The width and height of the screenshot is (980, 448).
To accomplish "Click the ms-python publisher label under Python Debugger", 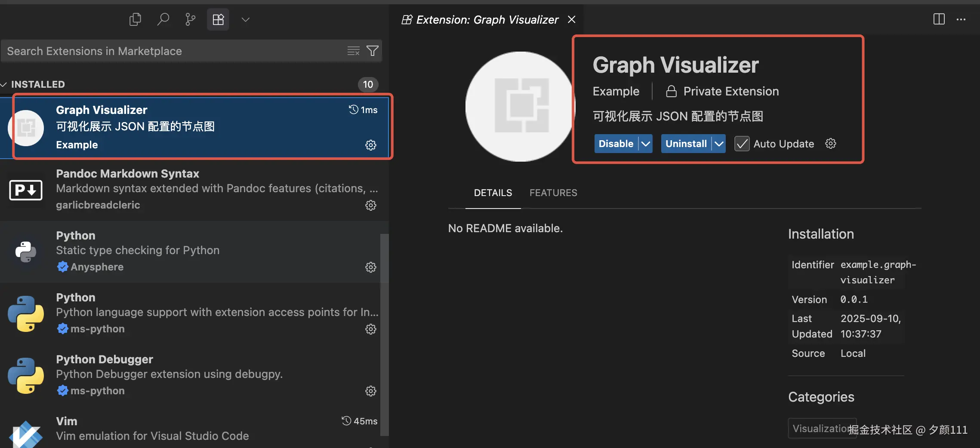I will click(x=97, y=391).
